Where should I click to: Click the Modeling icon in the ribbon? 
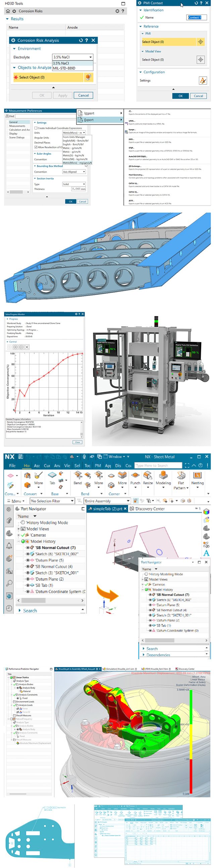pyautogui.click(x=163, y=476)
